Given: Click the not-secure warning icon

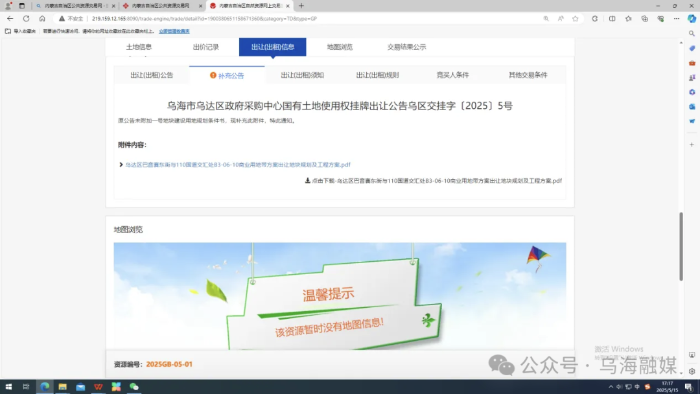Looking at the screenshot, I should click(62, 19).
